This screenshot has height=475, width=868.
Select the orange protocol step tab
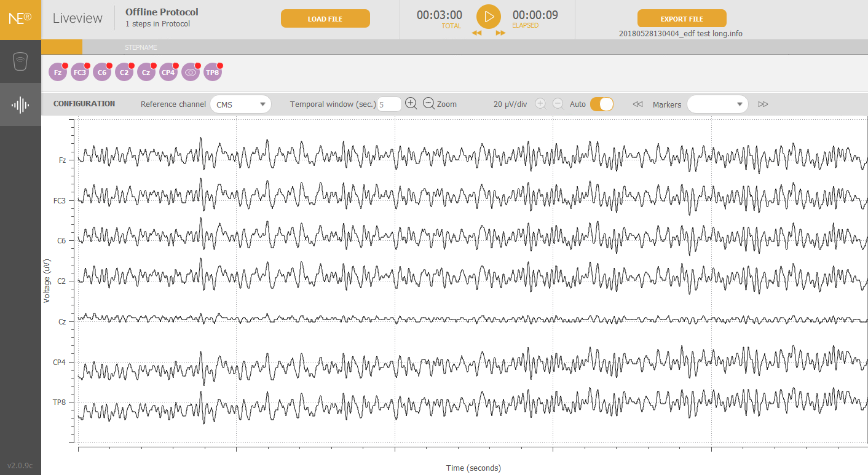coord(61,47)
